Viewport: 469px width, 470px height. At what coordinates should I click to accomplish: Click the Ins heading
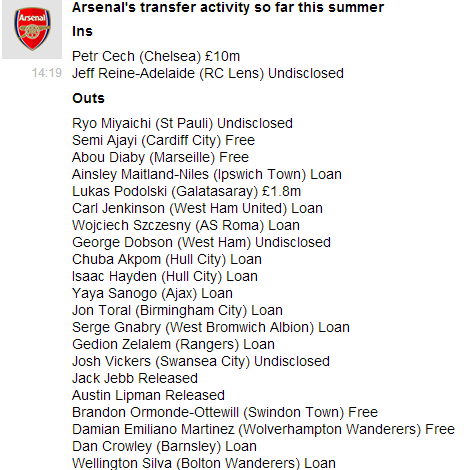[x=82, y=31]
